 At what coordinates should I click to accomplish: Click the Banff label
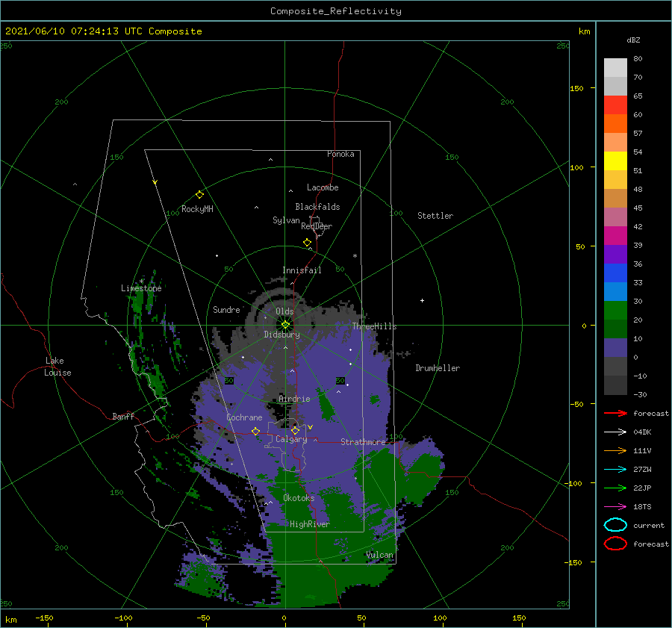[123, 416]
